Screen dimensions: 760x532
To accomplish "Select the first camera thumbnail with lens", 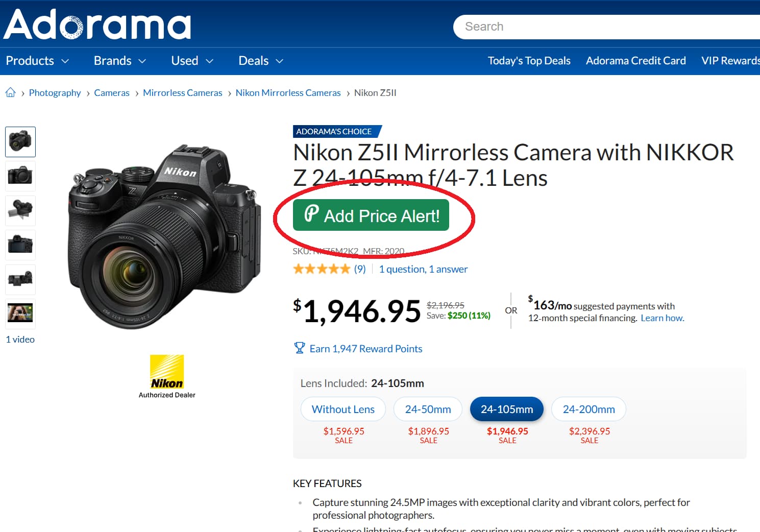I will (x=20, y=141).
